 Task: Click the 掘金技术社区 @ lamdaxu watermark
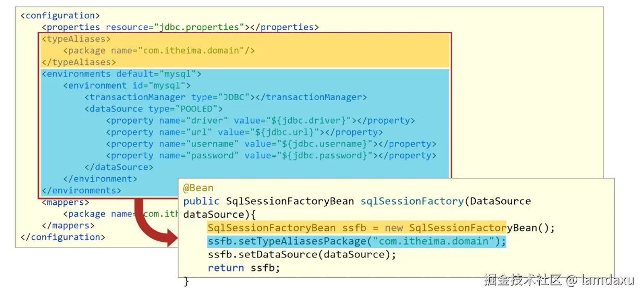click(559, 280)
